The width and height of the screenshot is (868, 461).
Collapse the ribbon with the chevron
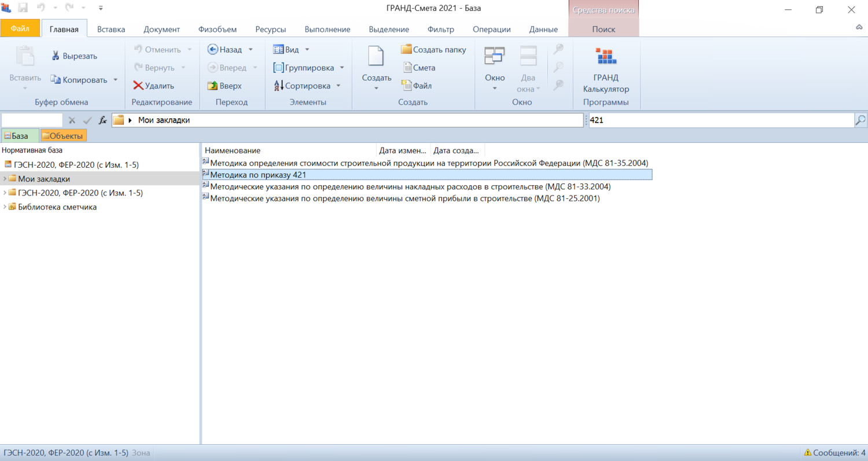coord(859,28)
